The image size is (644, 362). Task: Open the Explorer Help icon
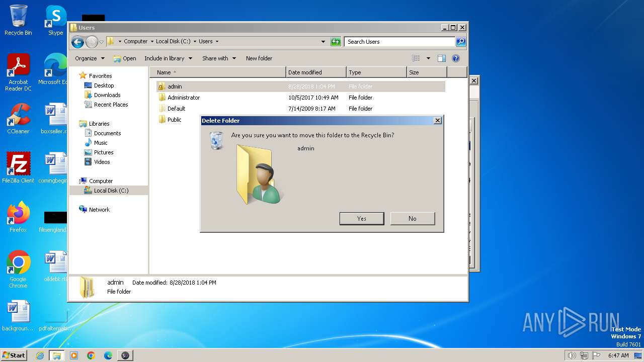coord(456,58)
